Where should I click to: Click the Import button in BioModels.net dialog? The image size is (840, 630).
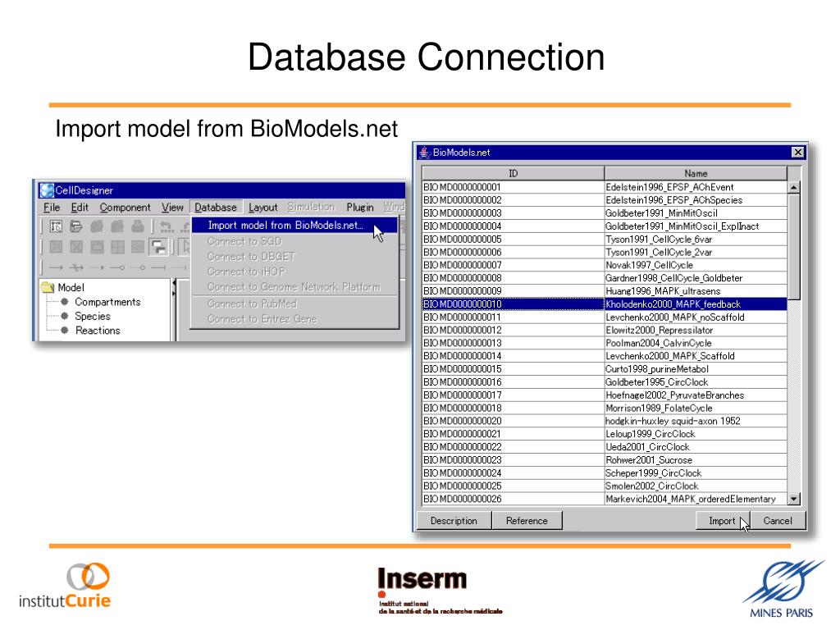pos(722,521)
